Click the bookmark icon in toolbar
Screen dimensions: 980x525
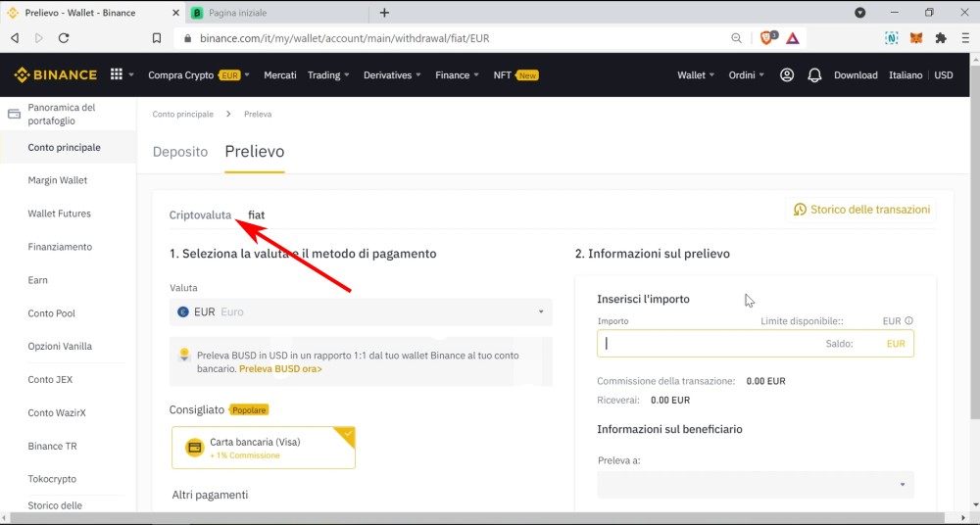click(x=157, y=38)
